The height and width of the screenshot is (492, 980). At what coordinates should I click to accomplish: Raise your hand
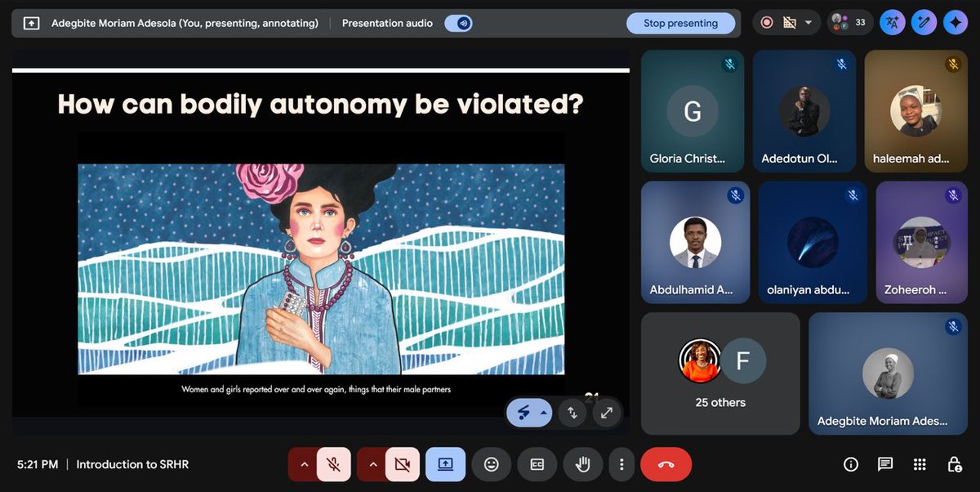tap(582, 464)
